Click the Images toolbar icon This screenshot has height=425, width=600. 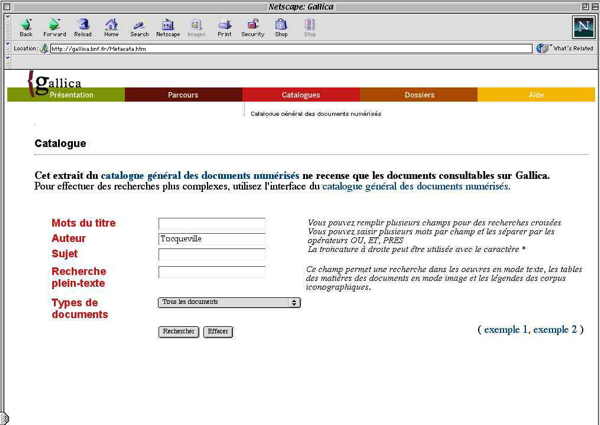196,28
